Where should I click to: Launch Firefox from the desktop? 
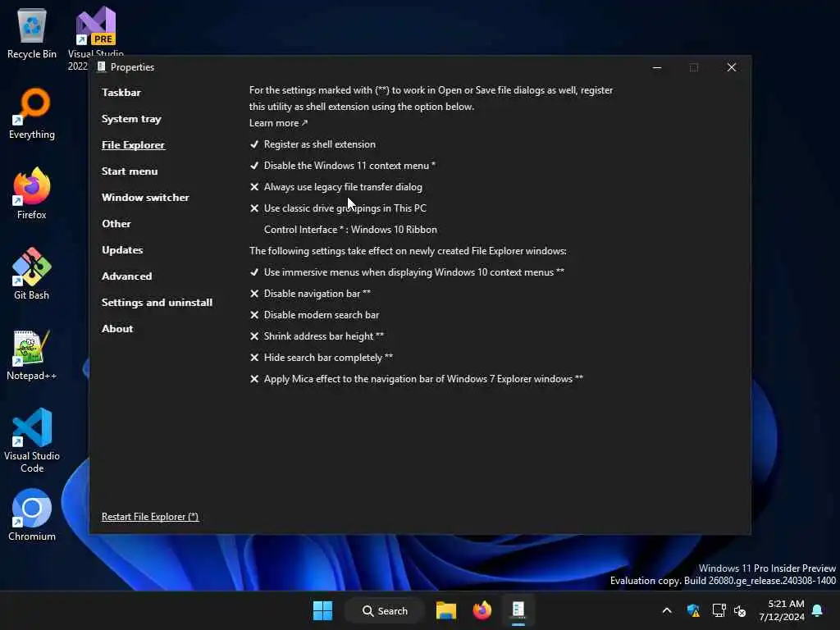click(x=32, y=194)
